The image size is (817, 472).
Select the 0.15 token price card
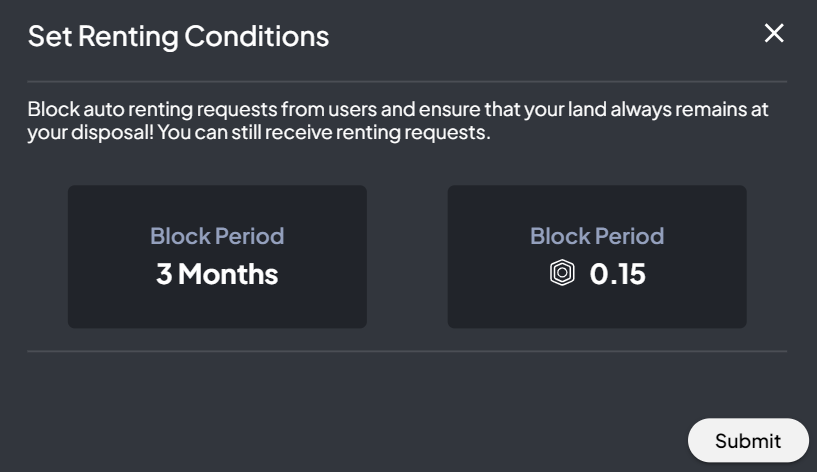pyautogui.click(x=596, y=256)
